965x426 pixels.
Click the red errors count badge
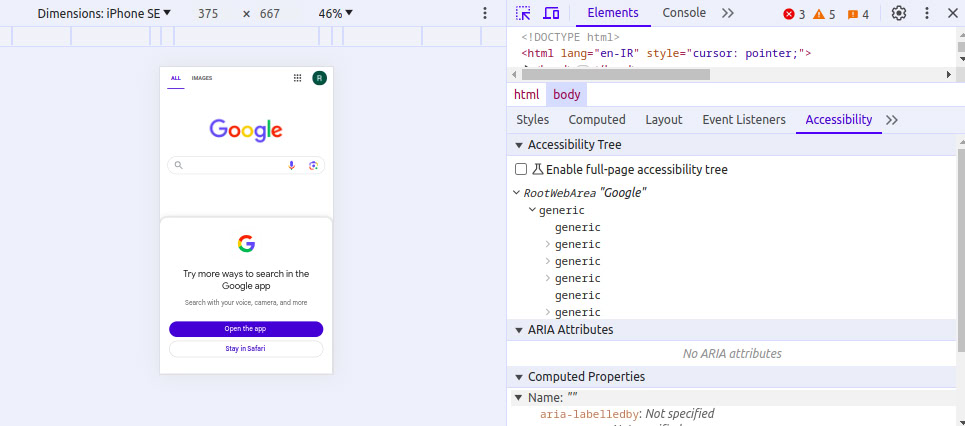point(794,14)
